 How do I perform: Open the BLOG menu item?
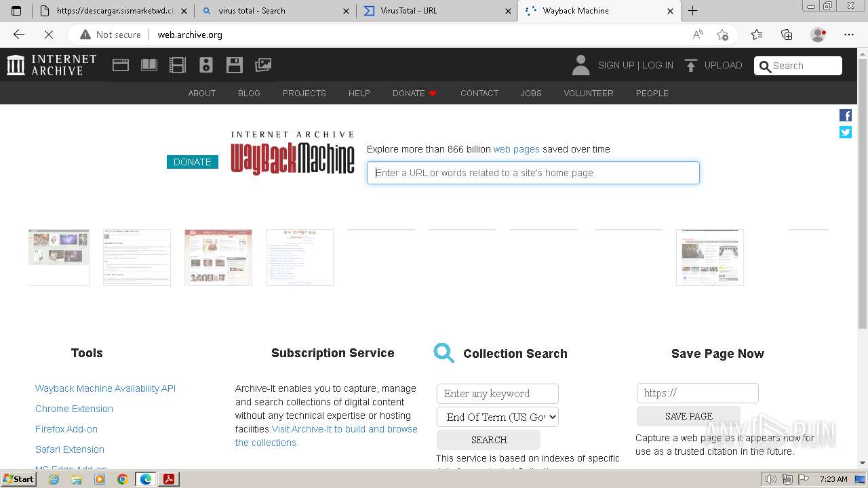249,94
